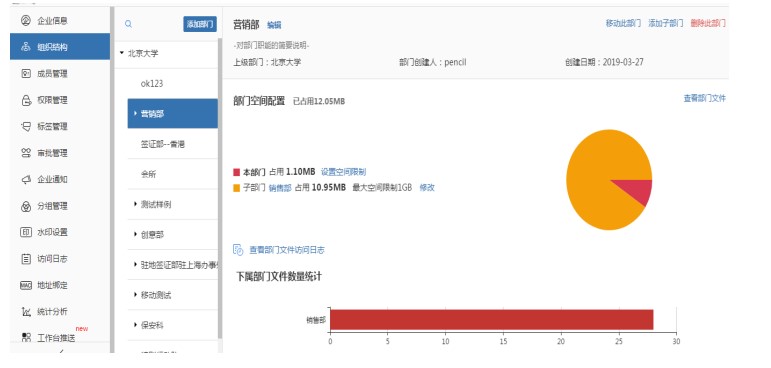
Task: Click the 组织结构 sidebar icon
Action: [26, 47]
